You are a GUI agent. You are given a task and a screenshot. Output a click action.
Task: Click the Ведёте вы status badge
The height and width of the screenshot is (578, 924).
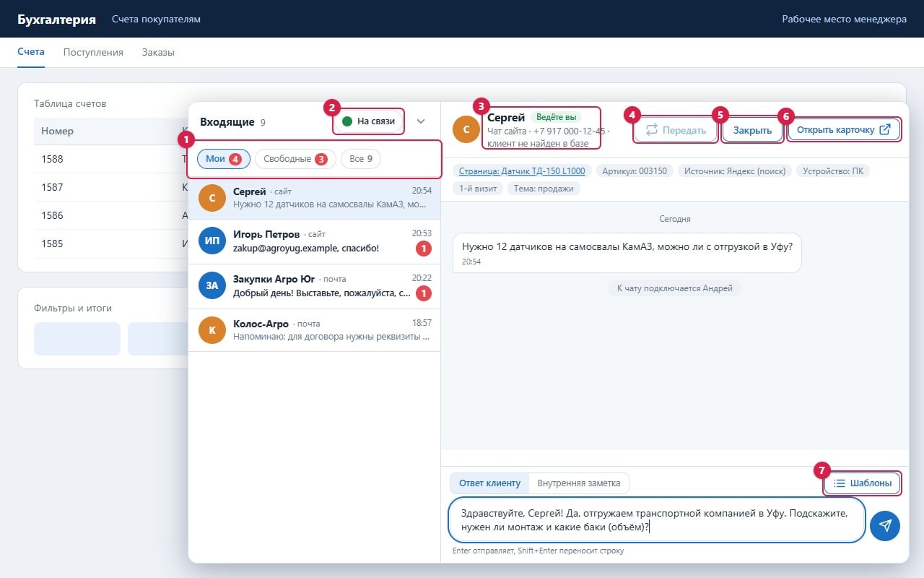pos(556,117)
